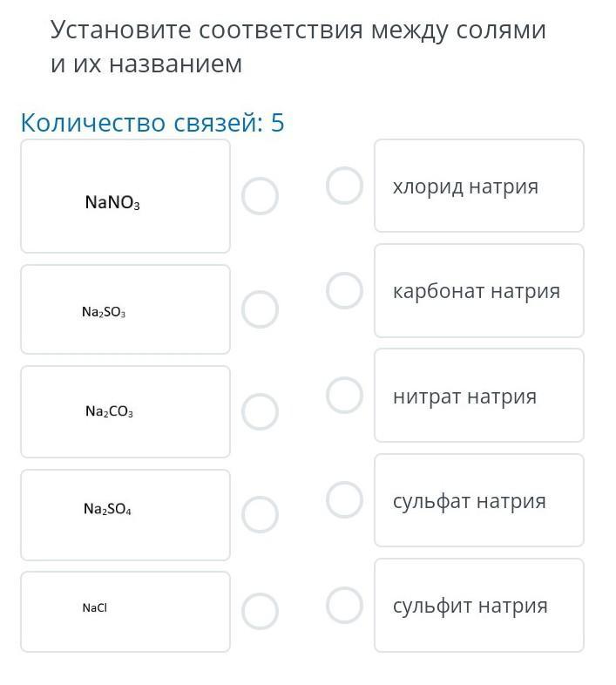Select the connector circle next to Na₂CO₃
The height and width of the screenshot is (685, 616).
[260, 411]
